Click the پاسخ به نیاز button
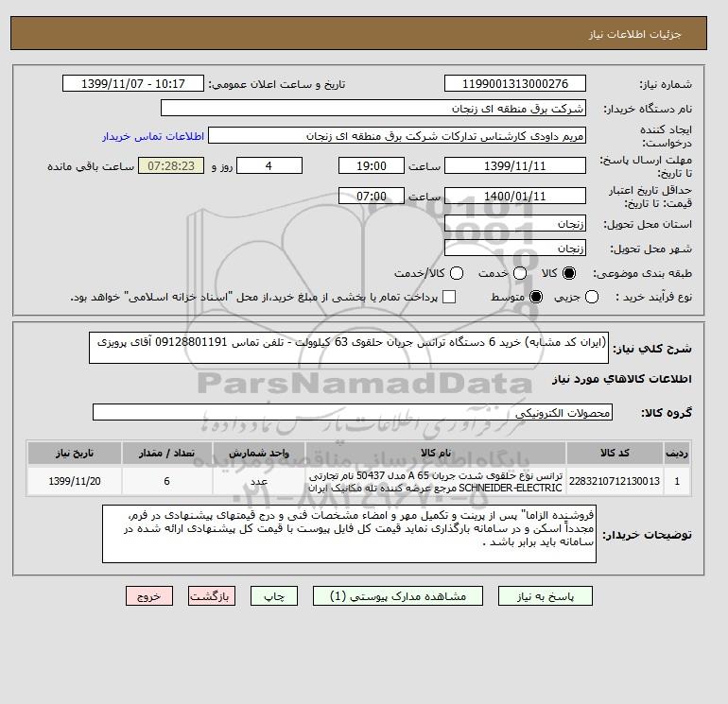728x704 pixels. pyautogui.click(x=546, y=596)
